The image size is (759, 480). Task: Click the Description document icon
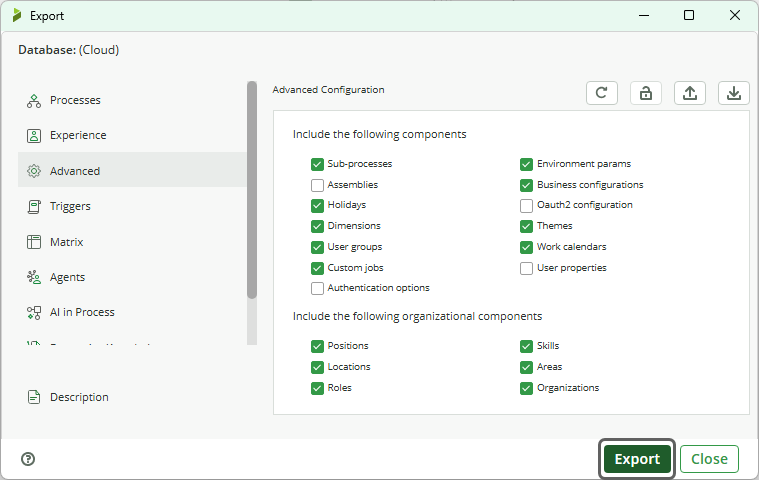34,397
